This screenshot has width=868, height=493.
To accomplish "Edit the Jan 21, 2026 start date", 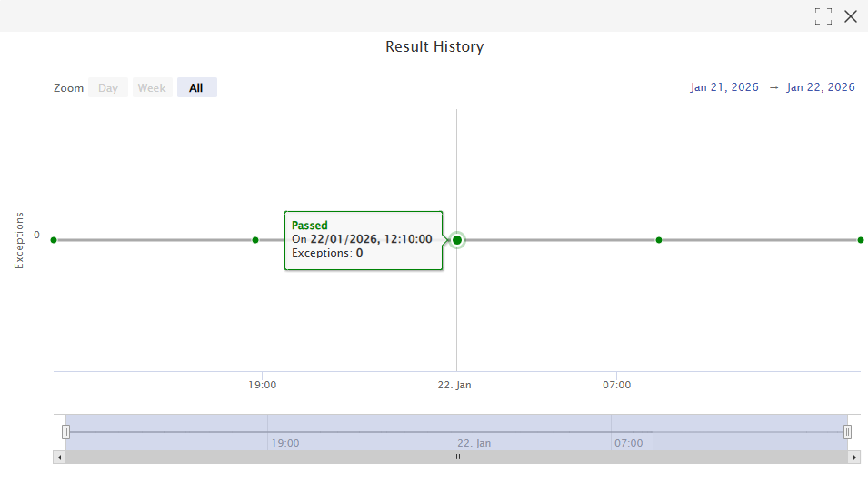I will coord(724,87).
